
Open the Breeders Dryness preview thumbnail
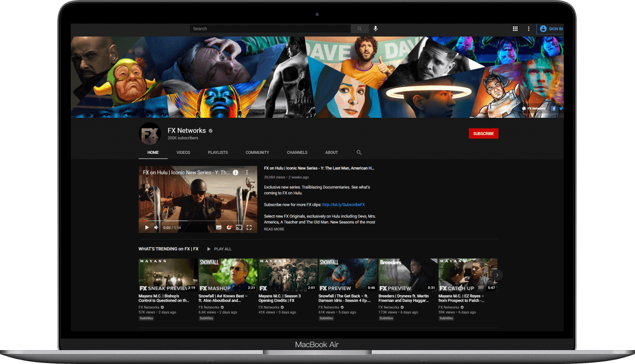point(408,275)
